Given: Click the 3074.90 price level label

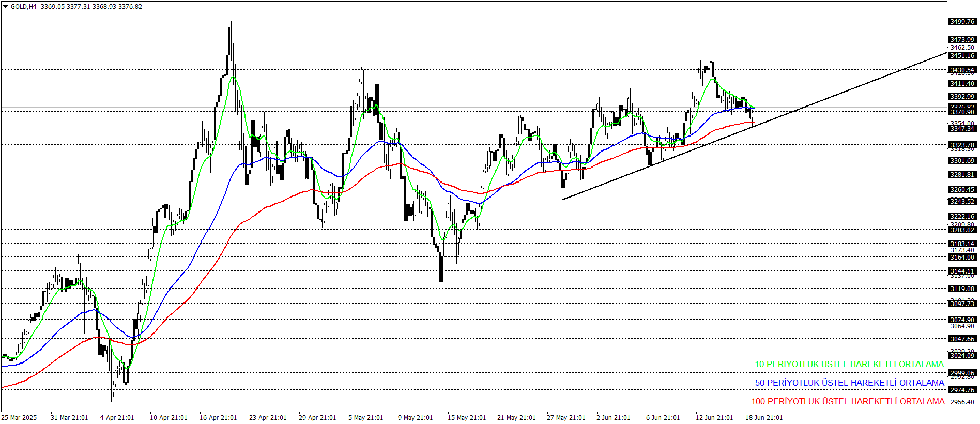Looking at the screenshot, I should (962, 320).
